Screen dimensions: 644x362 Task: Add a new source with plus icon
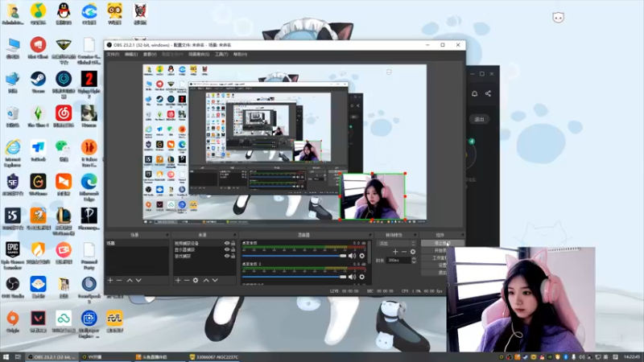pos(178,280)
